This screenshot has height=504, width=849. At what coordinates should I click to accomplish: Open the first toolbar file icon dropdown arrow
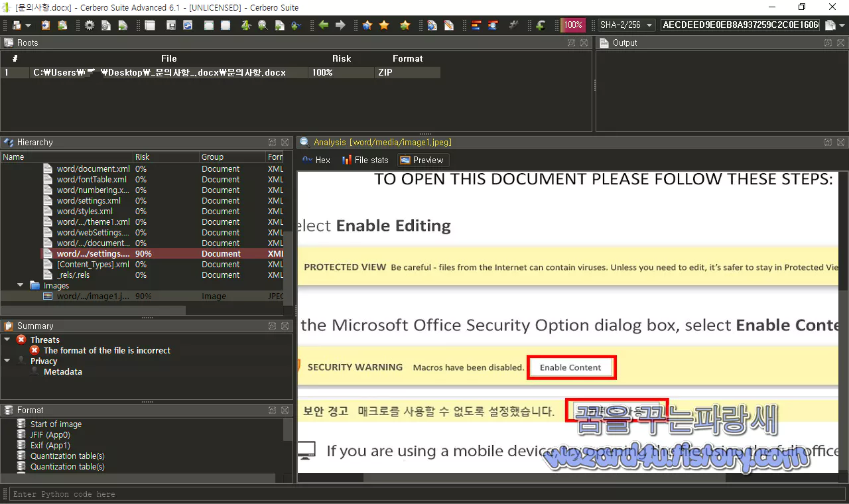[28, 25]
